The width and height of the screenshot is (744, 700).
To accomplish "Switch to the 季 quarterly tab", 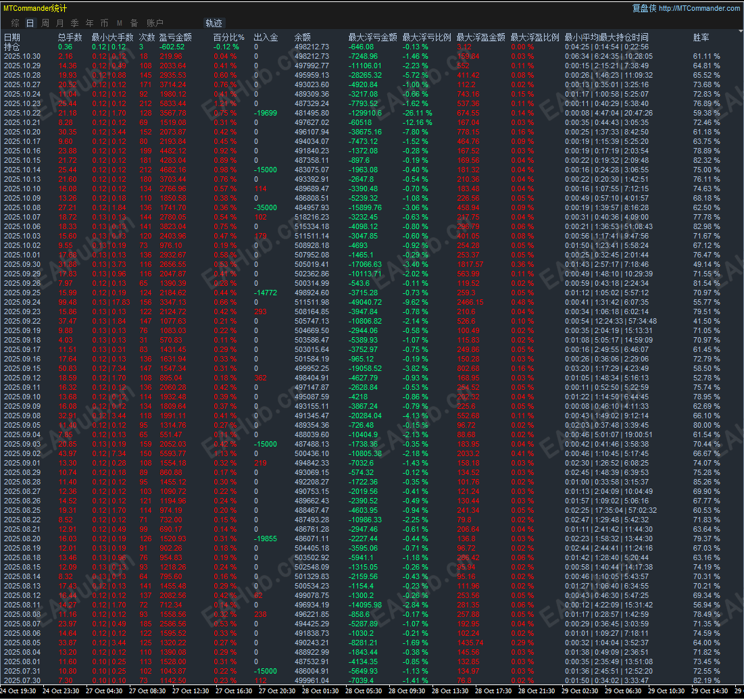I will (74, 23).
